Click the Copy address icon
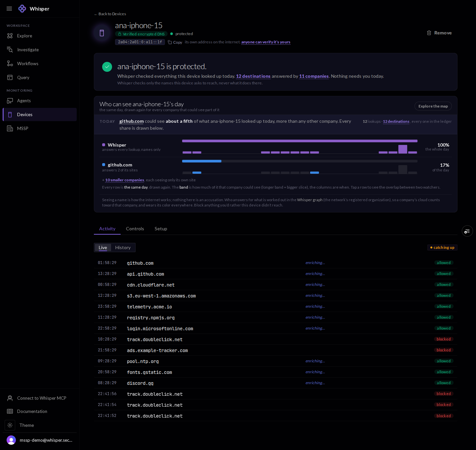Screen dimensions: 476x450 (170, 42)
